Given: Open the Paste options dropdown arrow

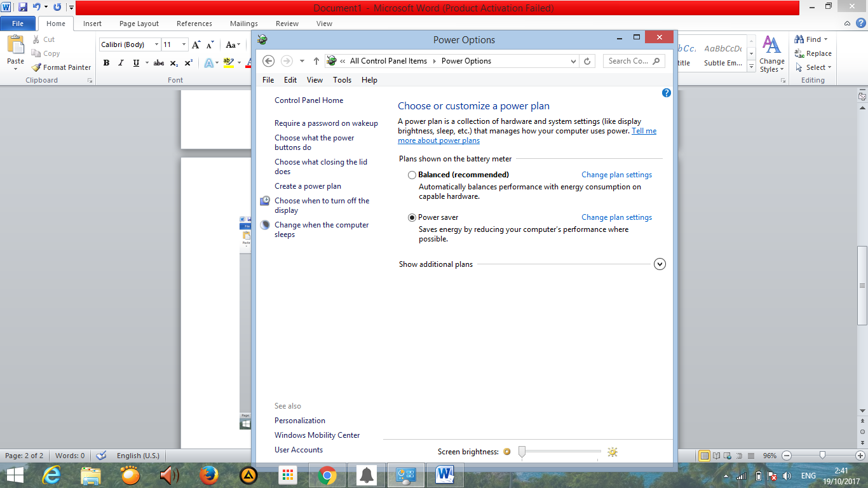Looking at the screenshot, I should pyautogui.click(x=15, y=69).
